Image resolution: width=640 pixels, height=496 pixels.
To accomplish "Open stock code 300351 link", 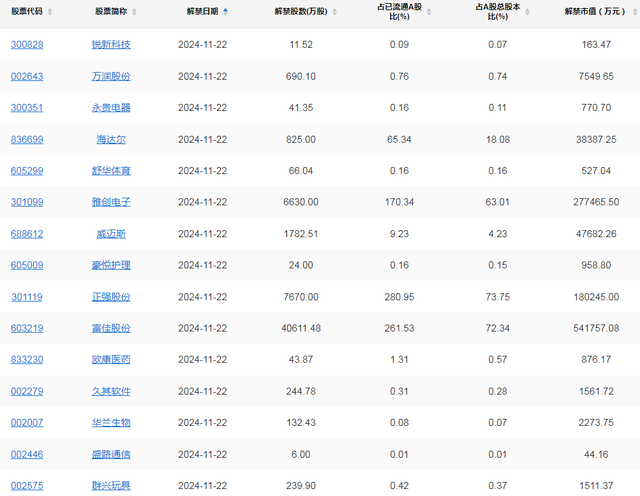I will [x=27, y=108].
